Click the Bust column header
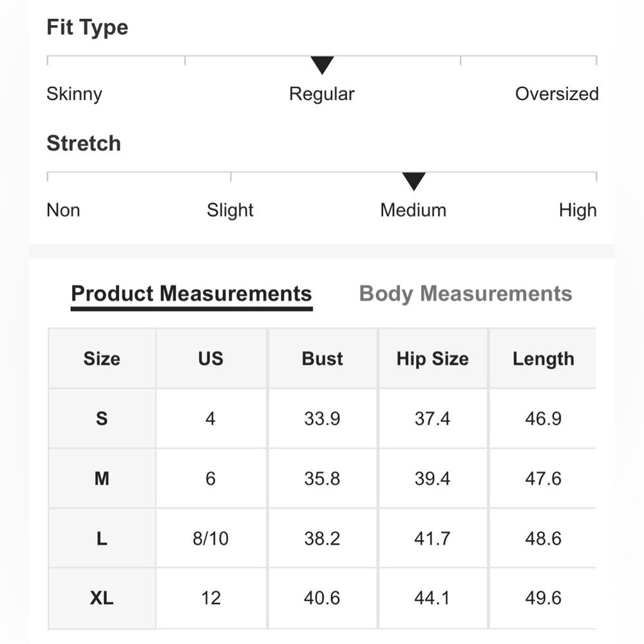The width and height of the screenshot is (644, 644). 323,359
